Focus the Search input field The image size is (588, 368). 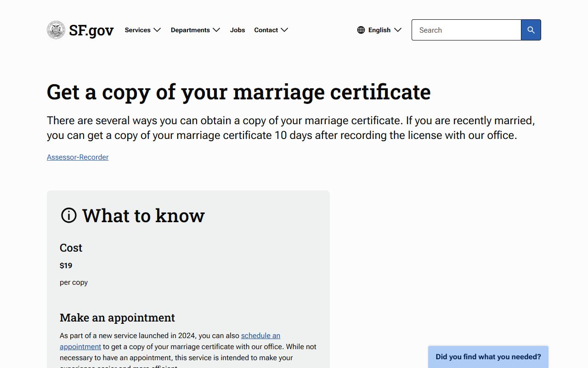(x=466, y=30)
